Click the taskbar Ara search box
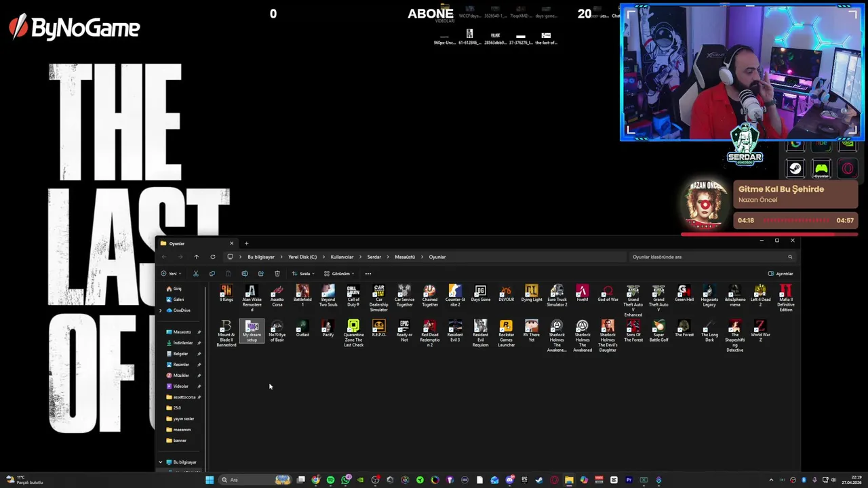 point(255,480)
